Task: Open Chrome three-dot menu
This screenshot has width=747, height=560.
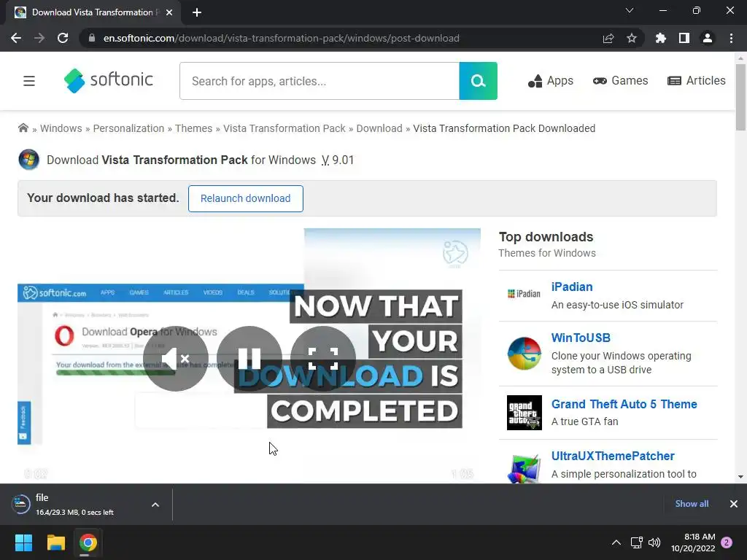Action: pyautogui.click(x=731, y=38)
